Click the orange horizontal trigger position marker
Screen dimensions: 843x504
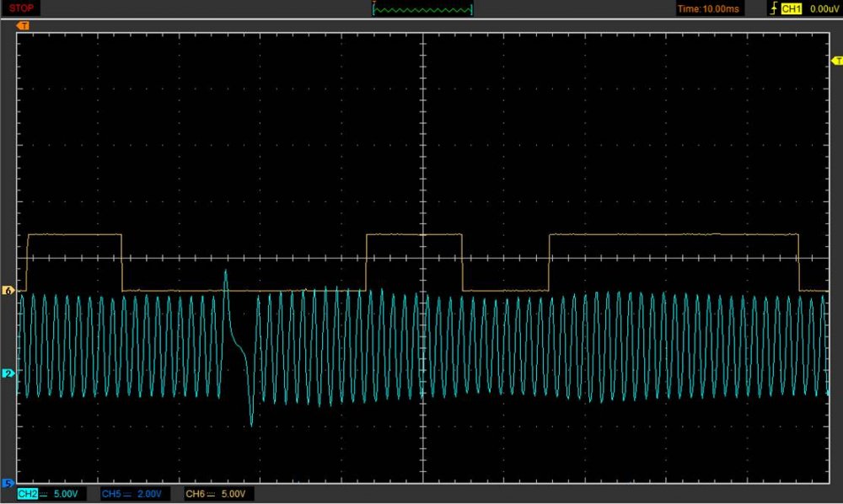[x=23, y=26]
